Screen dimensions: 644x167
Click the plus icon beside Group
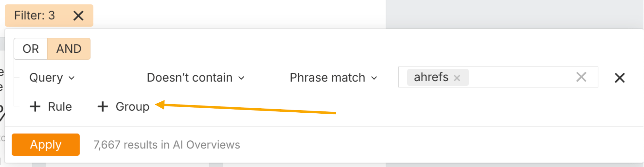[103, 107]
